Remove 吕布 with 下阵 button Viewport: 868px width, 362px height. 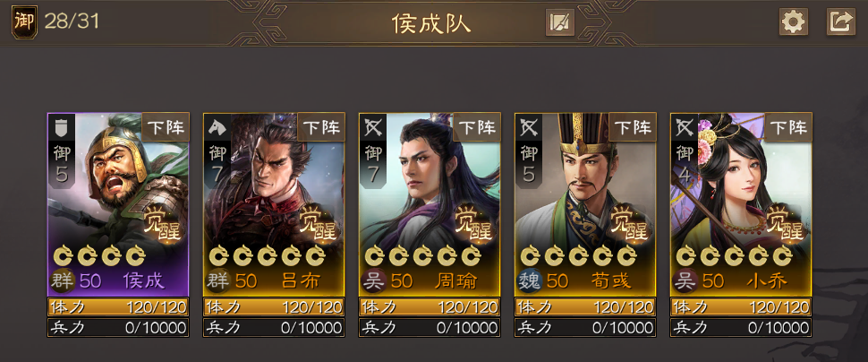coord(321,127)
